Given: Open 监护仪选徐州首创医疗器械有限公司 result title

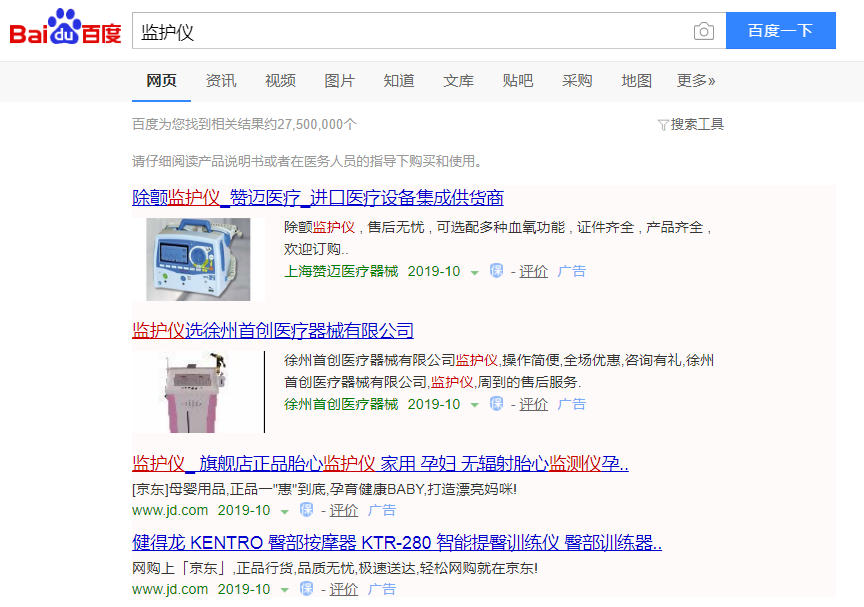Looking at the screenshot, I should tap(273, 330).
